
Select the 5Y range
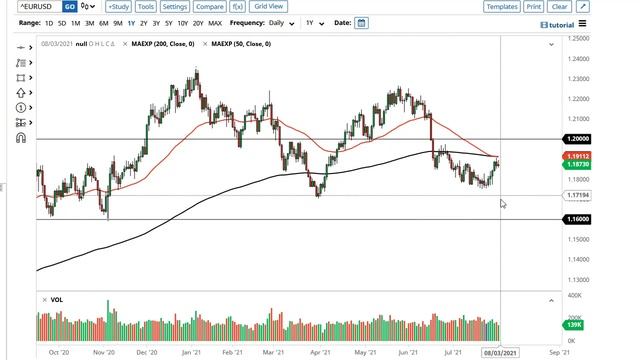click(169, 23)
